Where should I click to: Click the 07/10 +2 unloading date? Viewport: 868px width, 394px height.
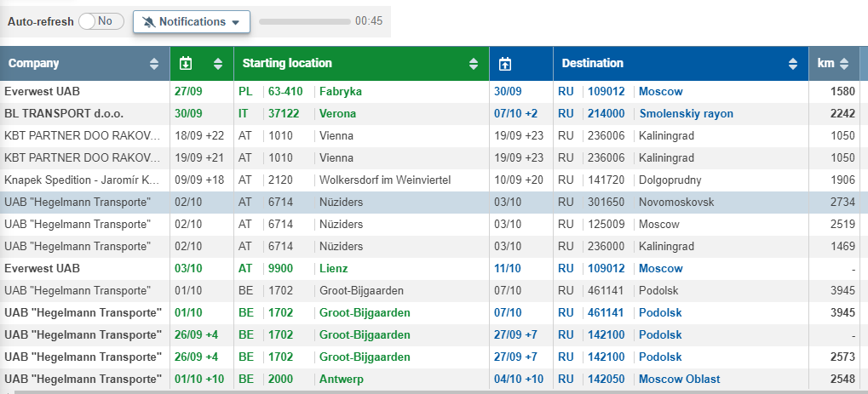point(515,113)
